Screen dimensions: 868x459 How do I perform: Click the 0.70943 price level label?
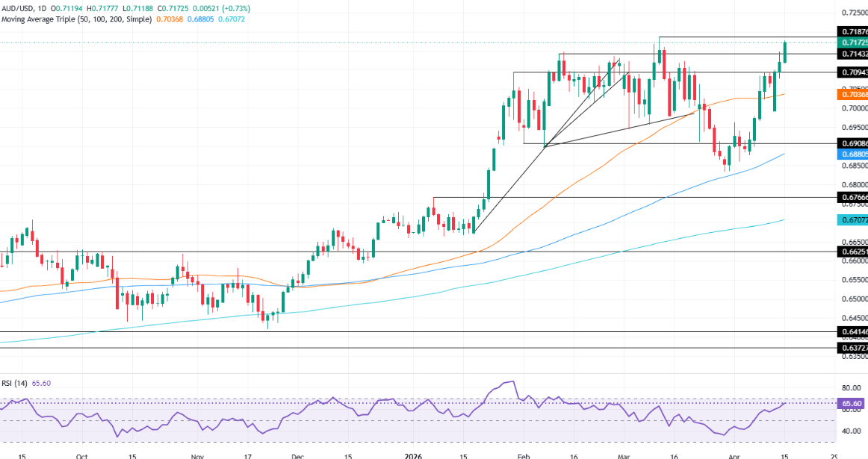pyautogui.click(x=851, y=72)
